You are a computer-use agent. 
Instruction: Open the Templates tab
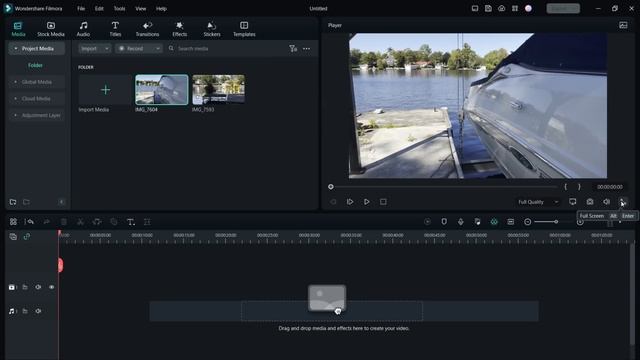(244, 29)
